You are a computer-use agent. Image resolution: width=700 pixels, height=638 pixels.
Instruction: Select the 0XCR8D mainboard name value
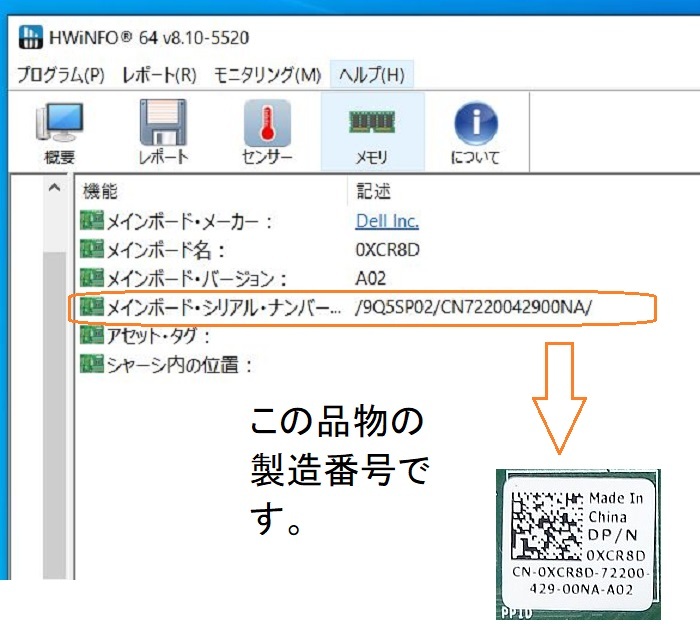click(387, 250)
